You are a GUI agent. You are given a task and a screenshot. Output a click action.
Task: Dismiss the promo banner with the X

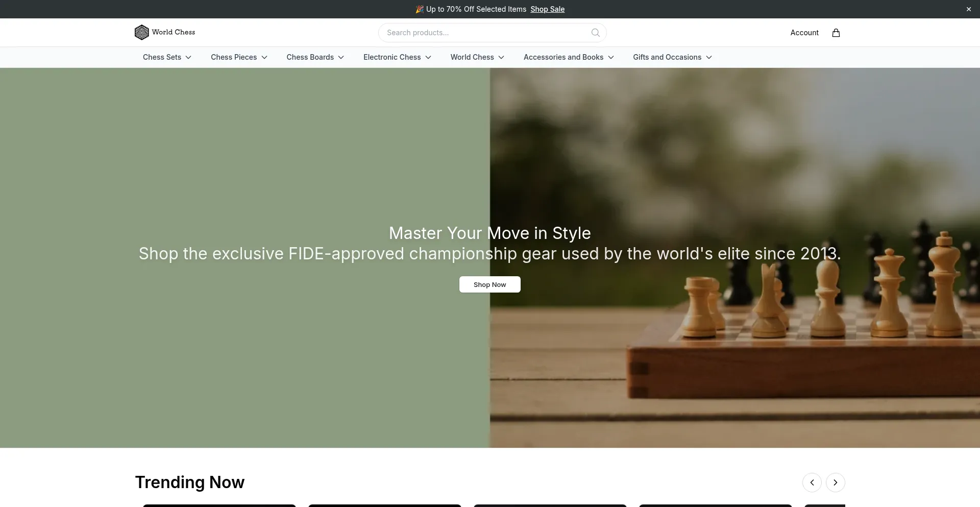tap(968, 9)
